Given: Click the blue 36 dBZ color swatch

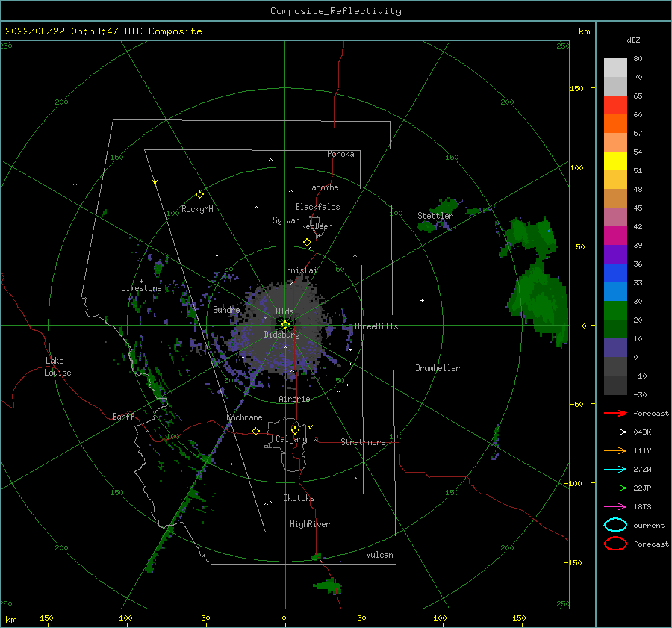Looking at the screenshot, I should coord(615,273).
